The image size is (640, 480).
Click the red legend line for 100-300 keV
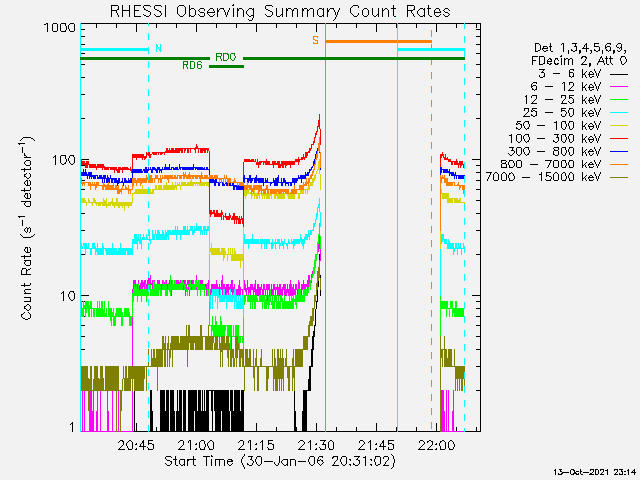click(x=619, y=139)
